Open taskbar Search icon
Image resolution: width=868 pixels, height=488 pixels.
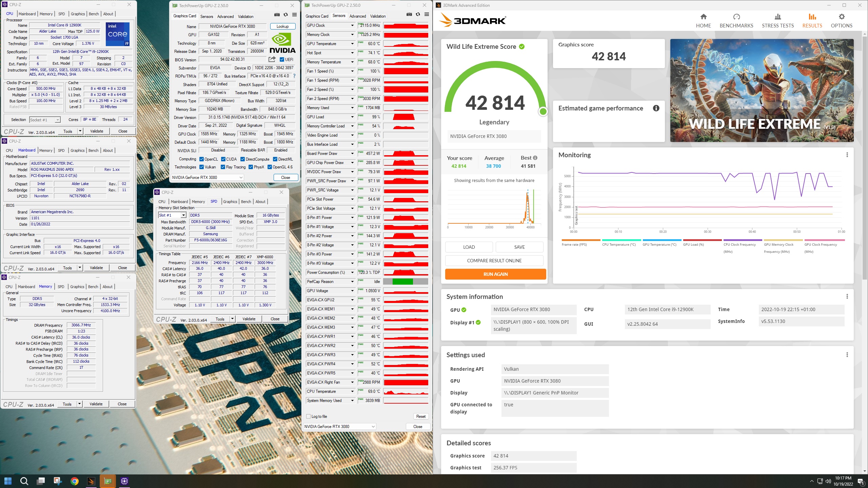[x=24, y=481]
